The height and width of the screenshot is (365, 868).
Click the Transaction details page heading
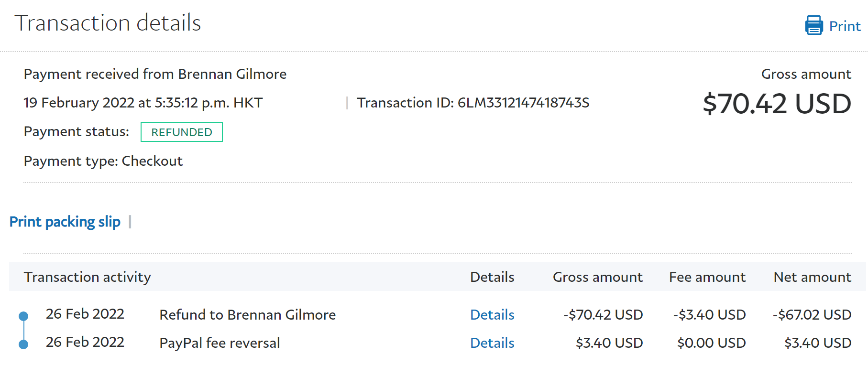(x=108, y=23)
